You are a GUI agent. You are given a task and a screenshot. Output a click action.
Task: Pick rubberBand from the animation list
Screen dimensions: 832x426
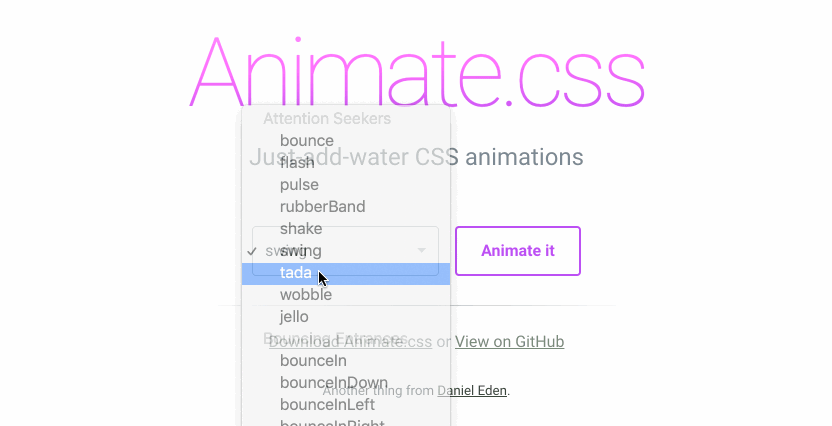322,206
